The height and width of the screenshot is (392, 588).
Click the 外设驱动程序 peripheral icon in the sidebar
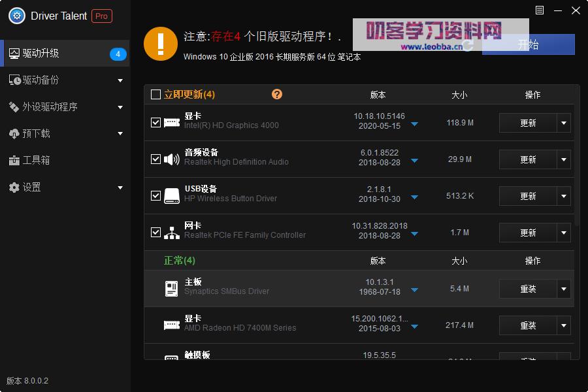point(14,107)
